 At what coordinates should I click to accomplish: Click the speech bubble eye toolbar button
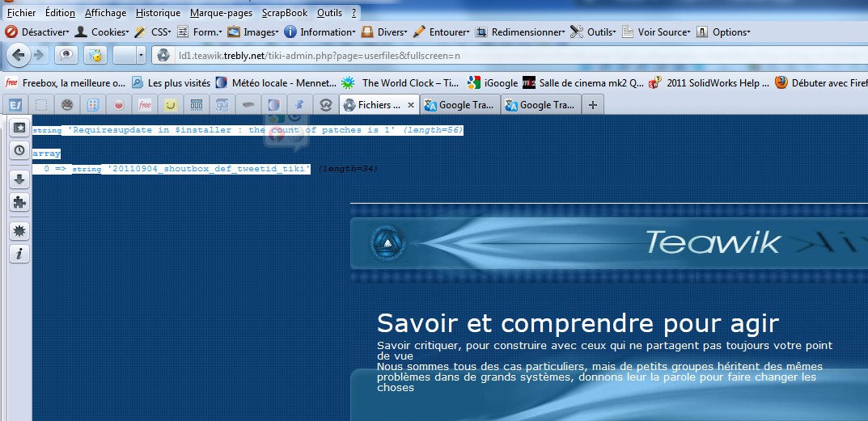point(66,55)
